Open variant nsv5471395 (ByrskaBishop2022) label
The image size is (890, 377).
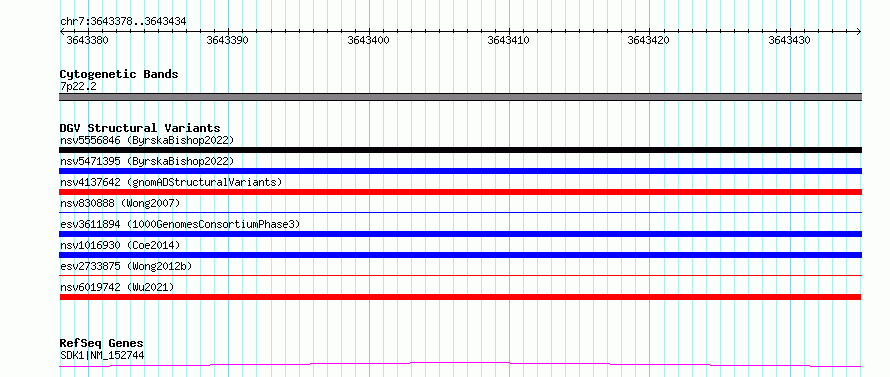pyautogui.click(x=147, y=161)
